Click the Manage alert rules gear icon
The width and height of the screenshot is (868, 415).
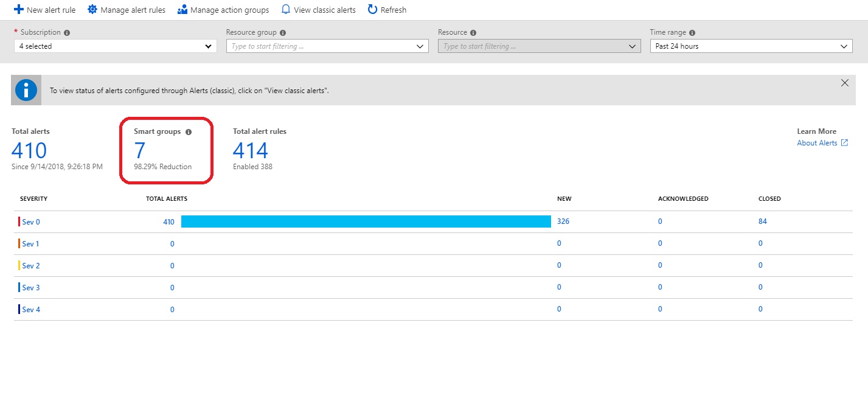coord(92,10)
